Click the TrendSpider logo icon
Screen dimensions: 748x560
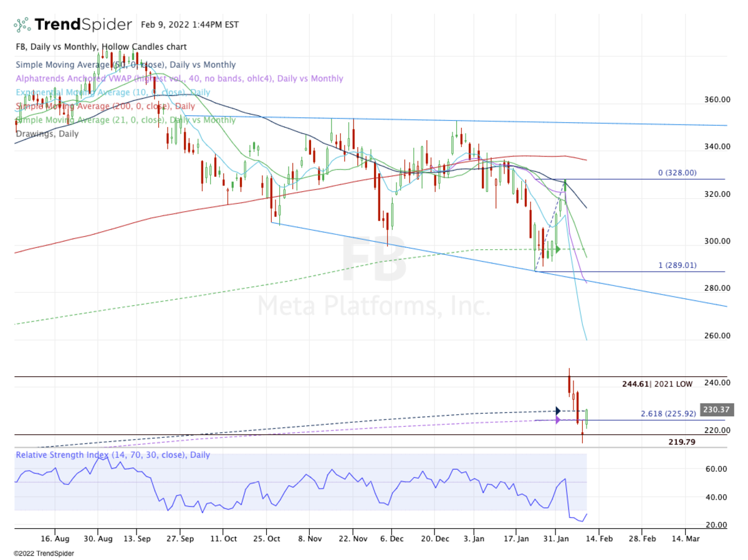(x=22, y=25)
